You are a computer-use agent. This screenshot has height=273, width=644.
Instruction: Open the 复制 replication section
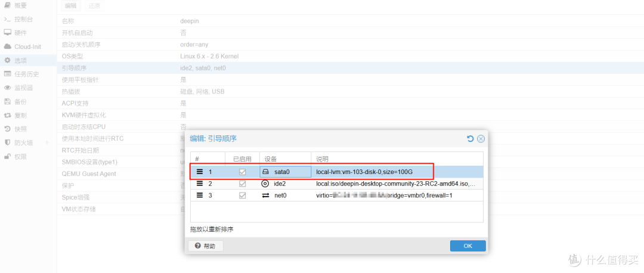29,116
